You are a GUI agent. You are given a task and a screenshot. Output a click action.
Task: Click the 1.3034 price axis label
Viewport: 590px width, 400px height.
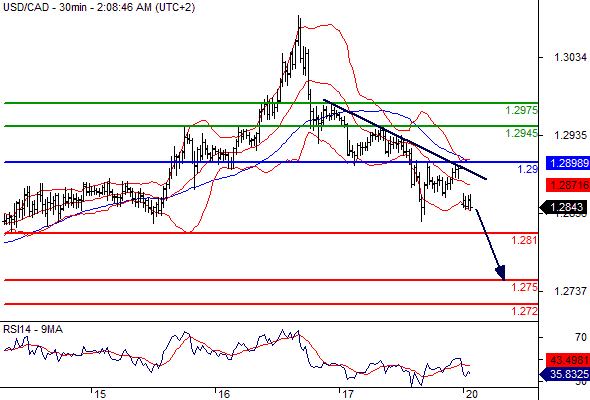570,57
